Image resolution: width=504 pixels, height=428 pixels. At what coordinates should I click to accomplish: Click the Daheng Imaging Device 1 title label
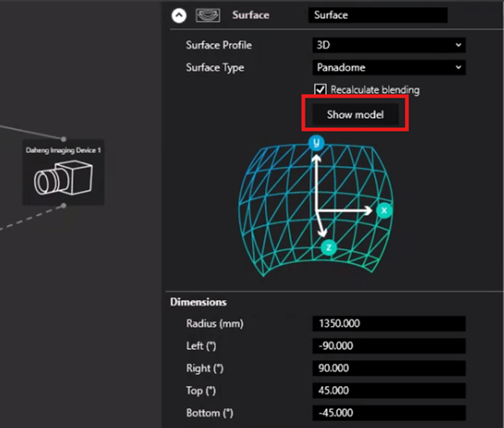[x=63, y=150]
